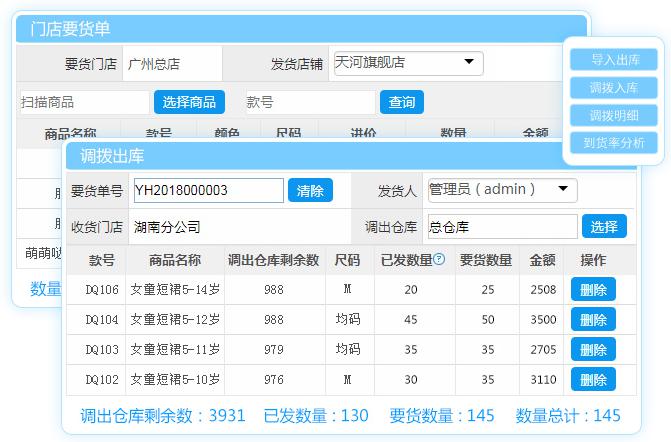Click the 选择 button beside 调出仓库
Viewport: 671px width, 442px height.
[604, 226]
